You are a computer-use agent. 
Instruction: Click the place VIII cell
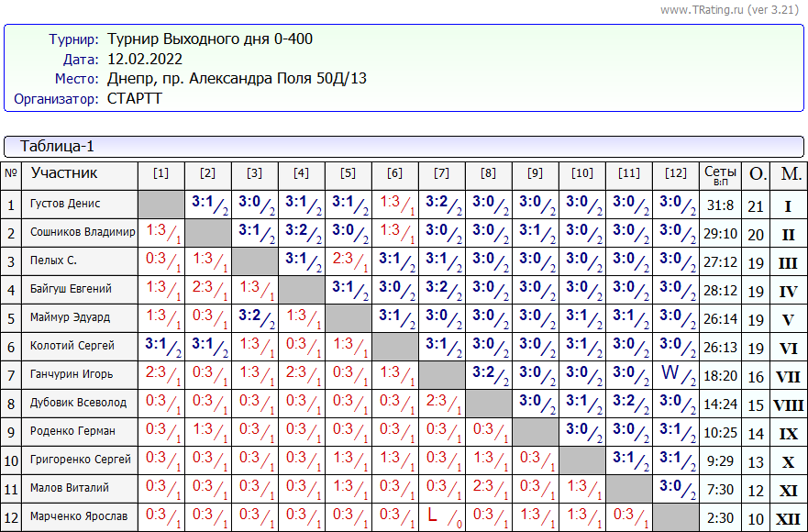(789, 405)
